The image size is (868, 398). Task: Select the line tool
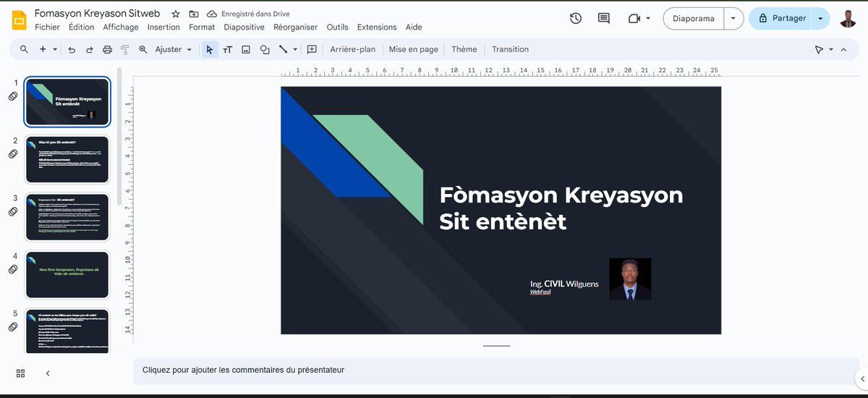(x=284, y=49)
